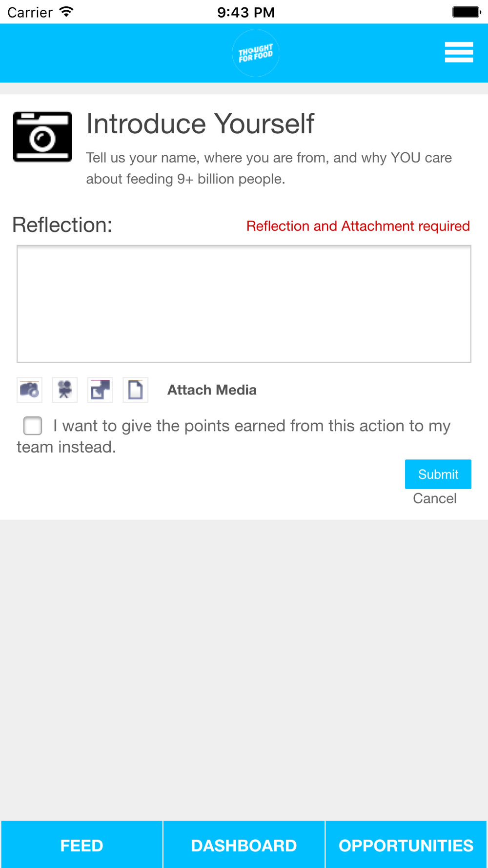
Task: Tap the Wi-Fi status icon
Action: tap(66, 12)
